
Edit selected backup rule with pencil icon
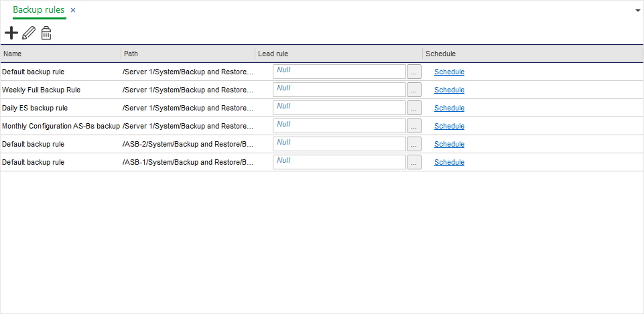[x=29, y=33]
